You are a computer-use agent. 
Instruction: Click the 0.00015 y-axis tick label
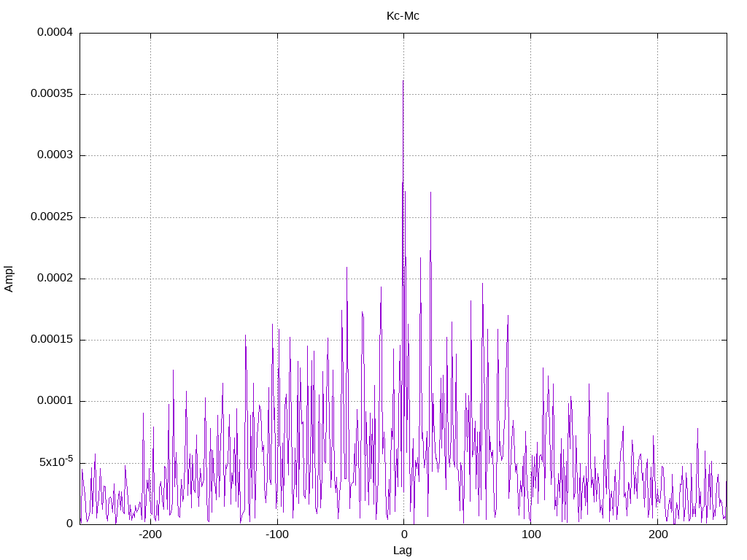point(52,339)
